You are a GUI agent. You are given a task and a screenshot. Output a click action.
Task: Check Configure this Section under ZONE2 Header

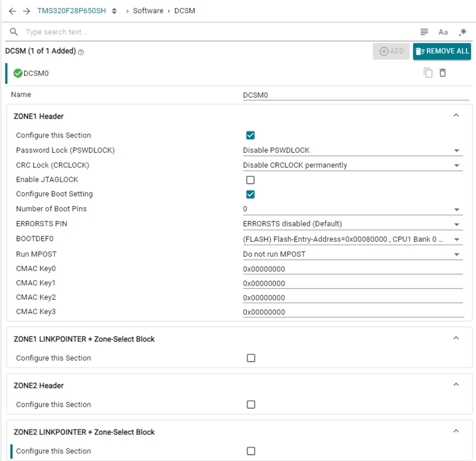click(x=251, y=404)
